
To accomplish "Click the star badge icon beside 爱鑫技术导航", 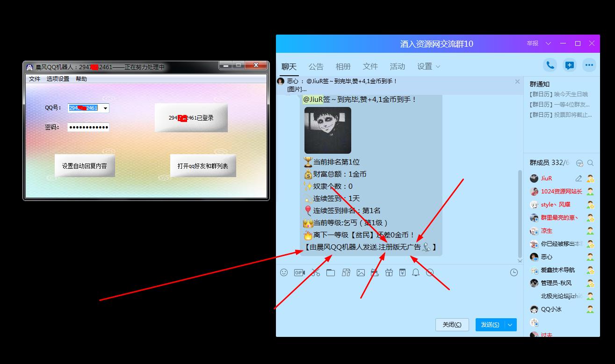I will [591, 270].
